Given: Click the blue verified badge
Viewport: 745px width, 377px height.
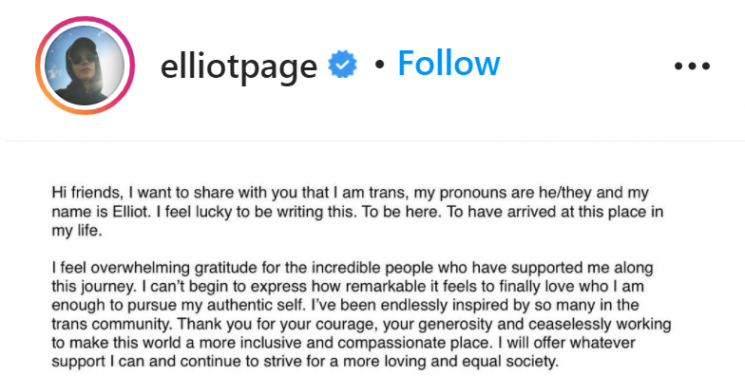Looking at the screenshot, I should click(342, 64).
